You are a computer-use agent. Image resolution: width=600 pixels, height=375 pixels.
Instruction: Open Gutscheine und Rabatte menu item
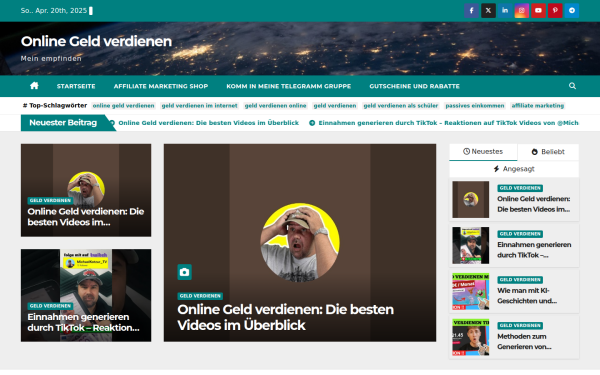(x=414, y=86)
